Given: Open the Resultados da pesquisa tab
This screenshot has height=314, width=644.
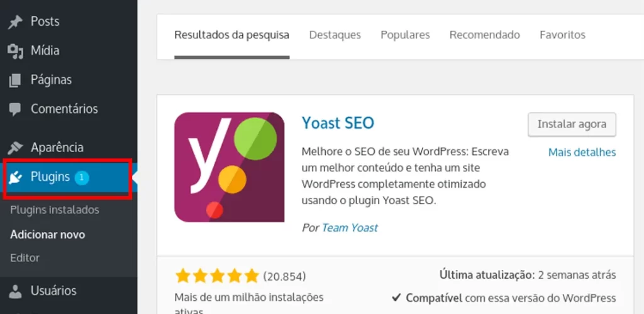Looking at the screenshot, I should [231, 35].
